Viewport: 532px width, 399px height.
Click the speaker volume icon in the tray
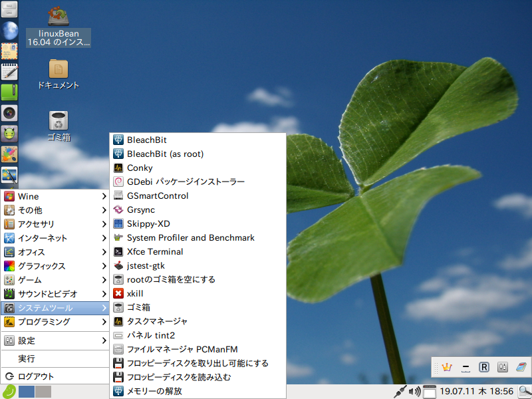(414, 392)
